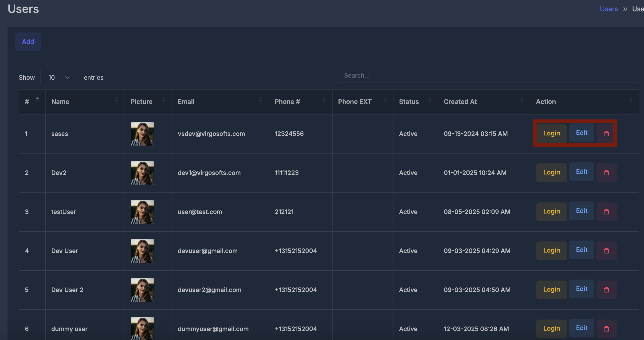Delete the Dev User row via trash icon

coord(606,251)
